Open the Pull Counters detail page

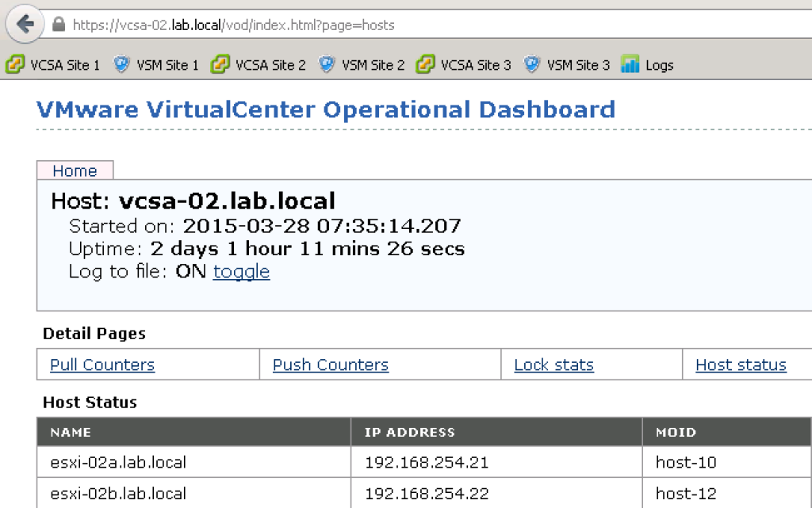[x=102, y=365]
